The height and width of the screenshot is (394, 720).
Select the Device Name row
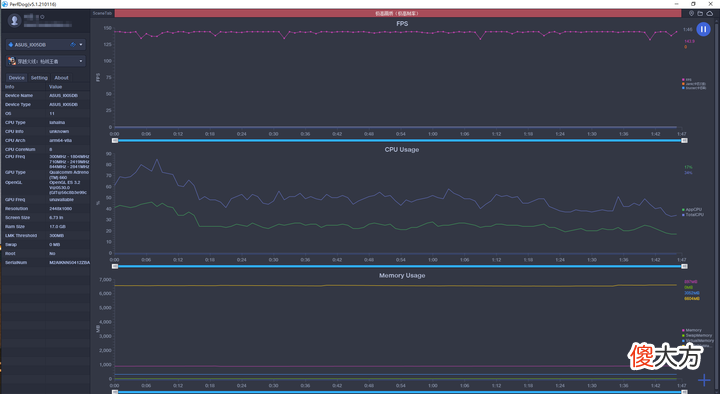click(46, 96)
